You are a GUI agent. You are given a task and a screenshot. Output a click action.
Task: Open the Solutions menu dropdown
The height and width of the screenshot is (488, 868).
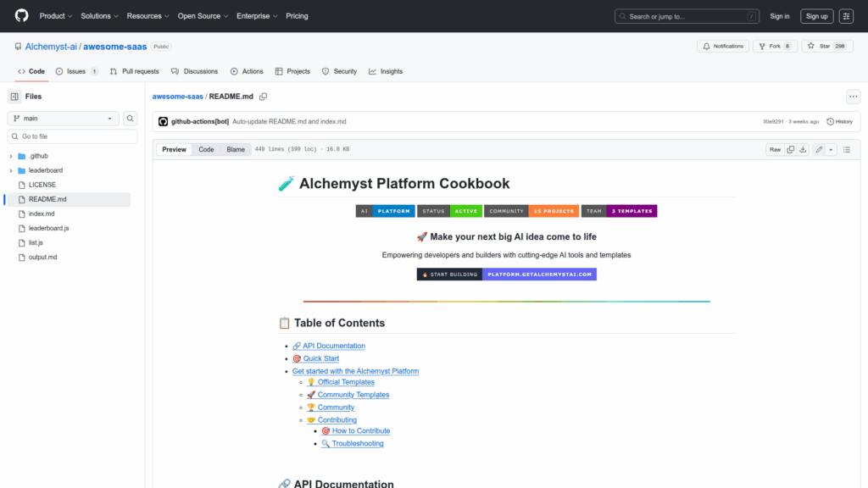click(x=100, y=16)
